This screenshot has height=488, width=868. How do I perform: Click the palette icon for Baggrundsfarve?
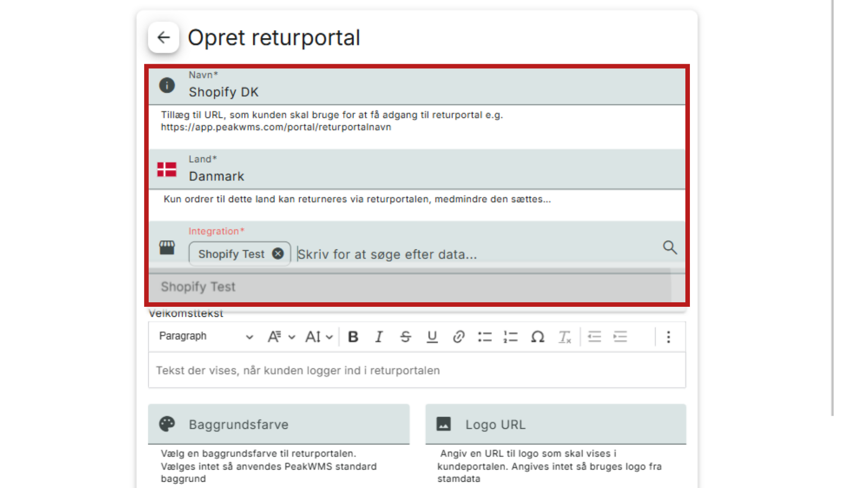(x=167, y=424)
